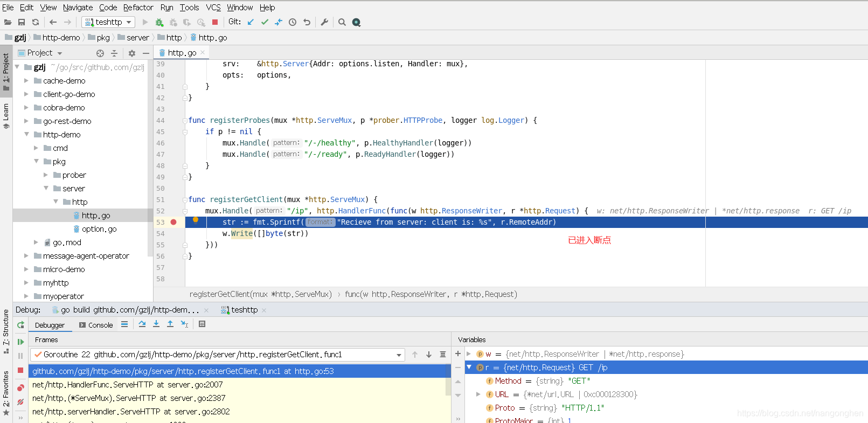
Task: Hide the Project panel with the minus icon
Action: 145,53
